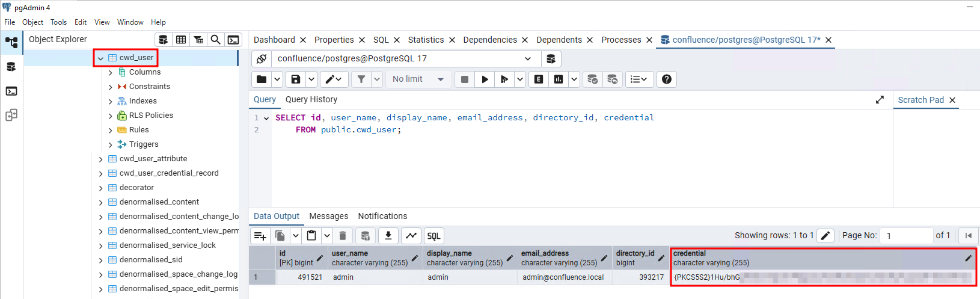Open dropdown arrow next to Filter icon
The width and height of the screenshot is (980, 299).
[x=377, y=79]
